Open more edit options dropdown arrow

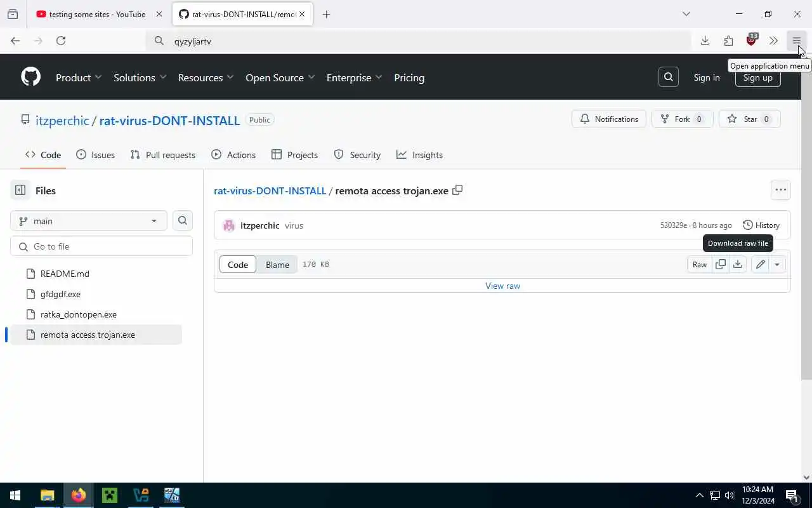[777, 264]
